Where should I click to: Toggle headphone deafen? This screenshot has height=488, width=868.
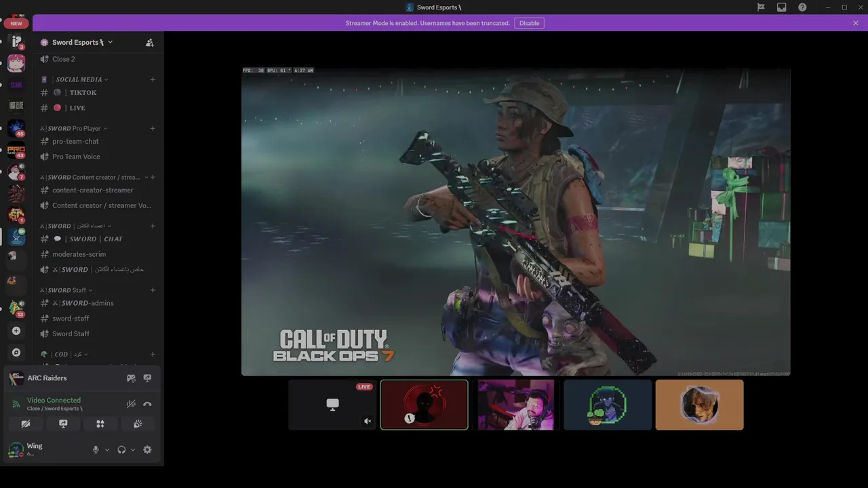pos(121,449)
